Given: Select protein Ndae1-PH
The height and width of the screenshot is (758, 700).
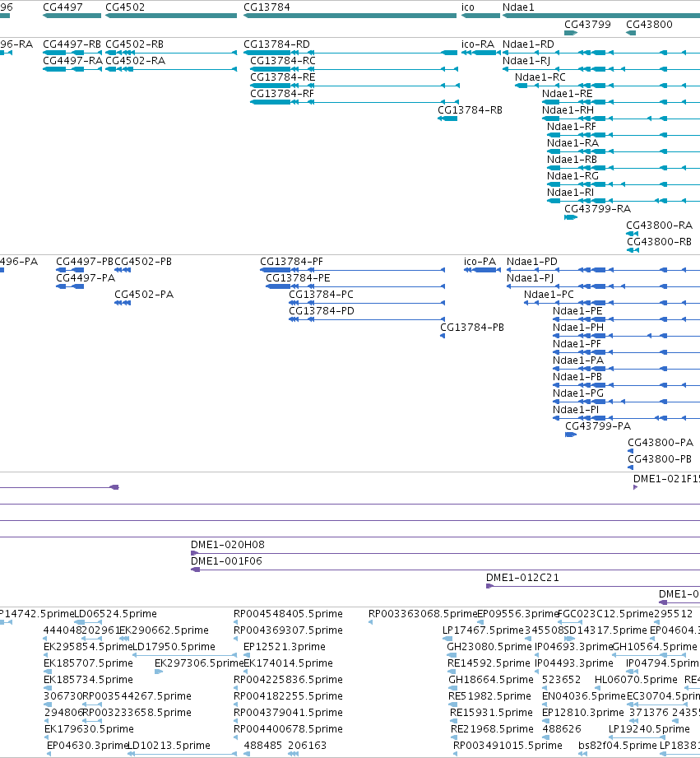Looking at the screenshot, I should tap(626, 336).
